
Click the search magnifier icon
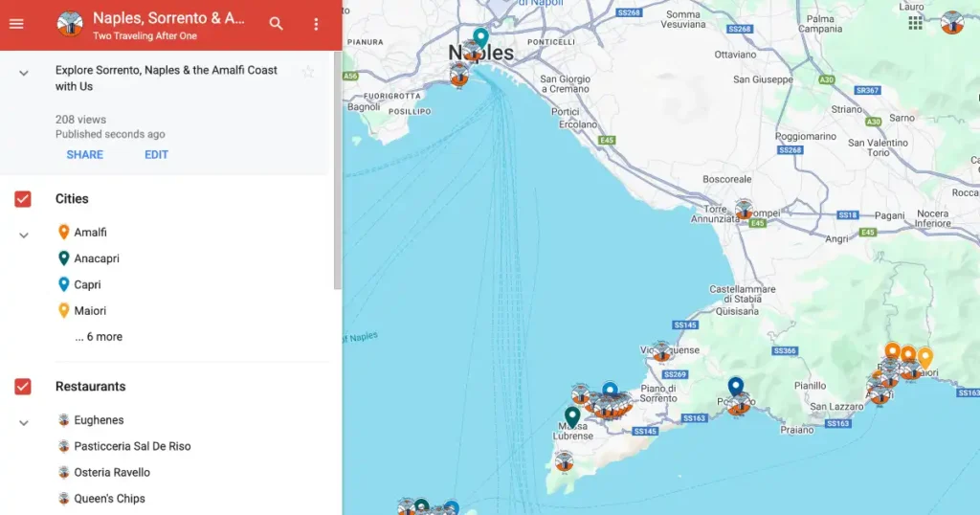pos(276,24)
